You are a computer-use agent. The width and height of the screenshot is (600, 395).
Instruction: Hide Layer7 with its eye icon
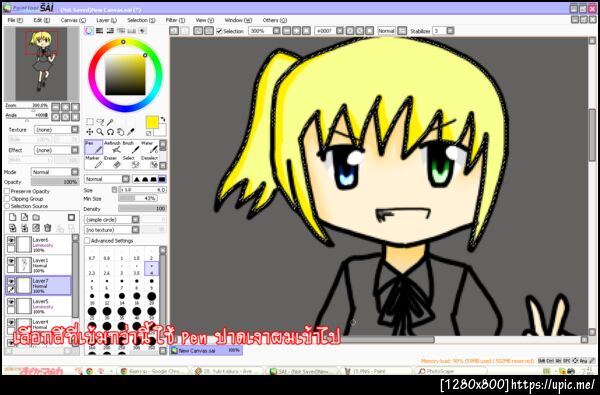11,281
